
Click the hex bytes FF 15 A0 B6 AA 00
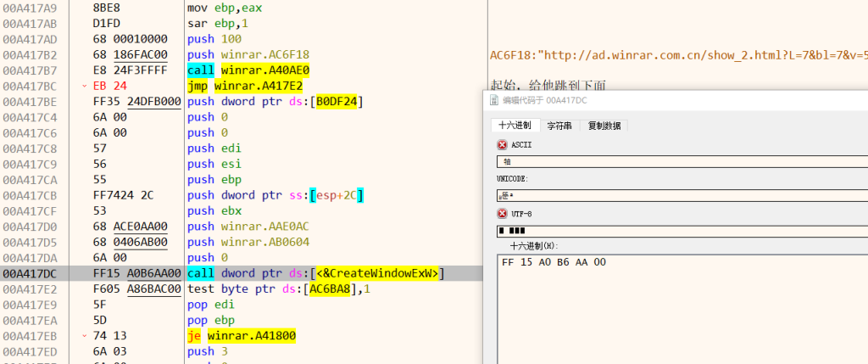(554, 262)
